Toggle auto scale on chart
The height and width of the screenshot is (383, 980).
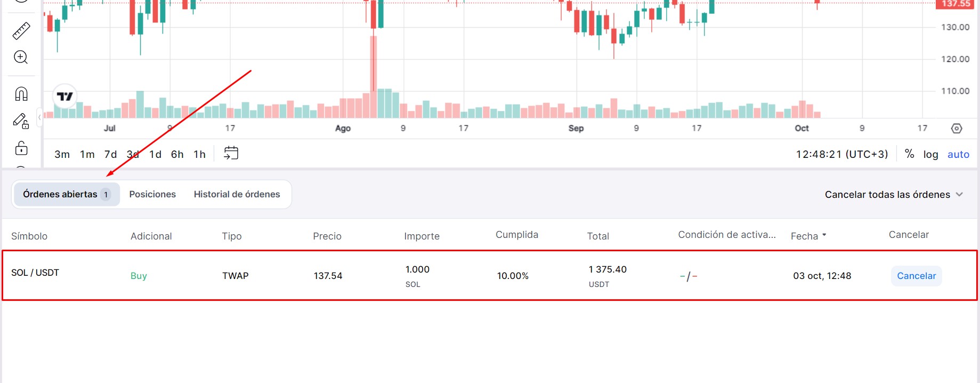click(958, 155)
